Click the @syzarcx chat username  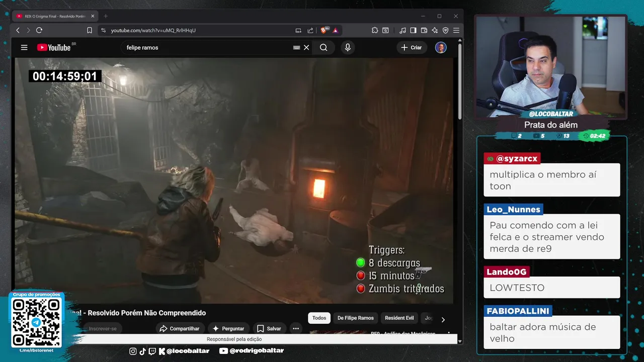coord(512,158)
